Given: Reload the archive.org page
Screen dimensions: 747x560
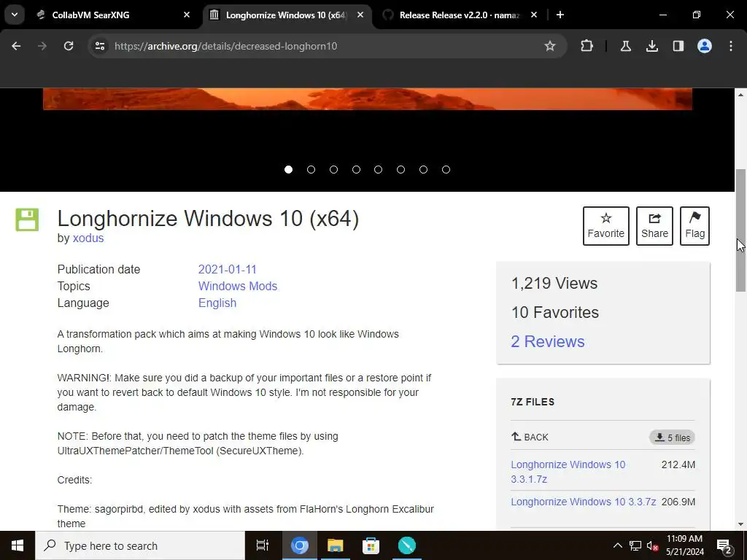Looking at the screenshot, I should click(x=69, y=46).
